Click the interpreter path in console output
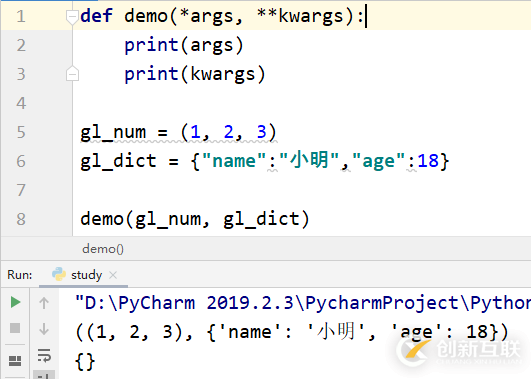Viewport: 531px width, 379px height. tap(302, 302)
